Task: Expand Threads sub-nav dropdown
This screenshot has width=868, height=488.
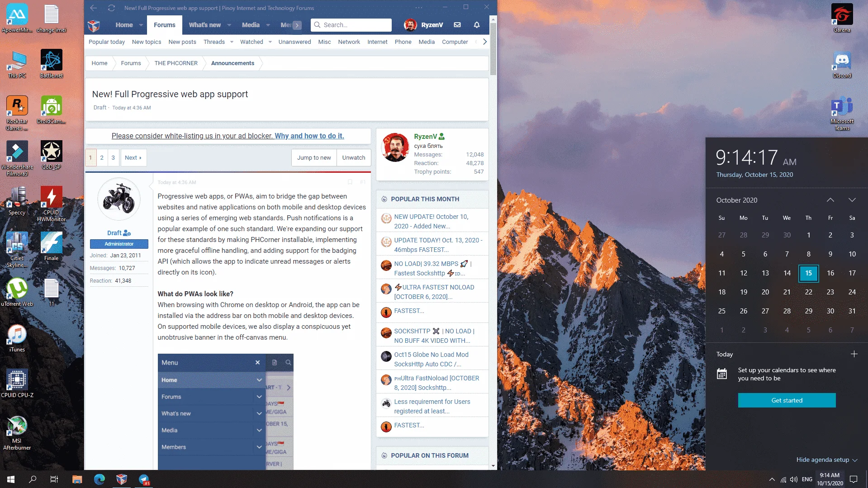Action: [232, 42]
